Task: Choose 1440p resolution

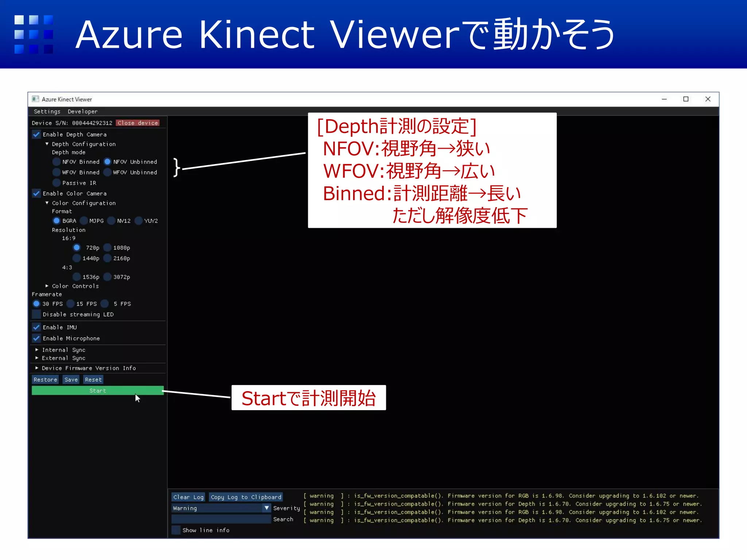Action: 77,258
